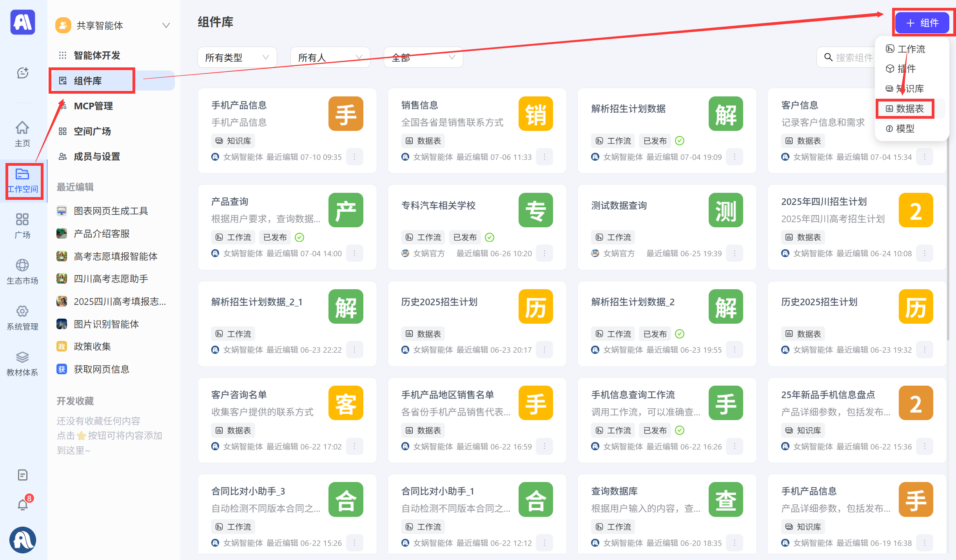Click the new chat icon in sidebar
This screenshot has height=560, width=956.
[x=23, y=73]
